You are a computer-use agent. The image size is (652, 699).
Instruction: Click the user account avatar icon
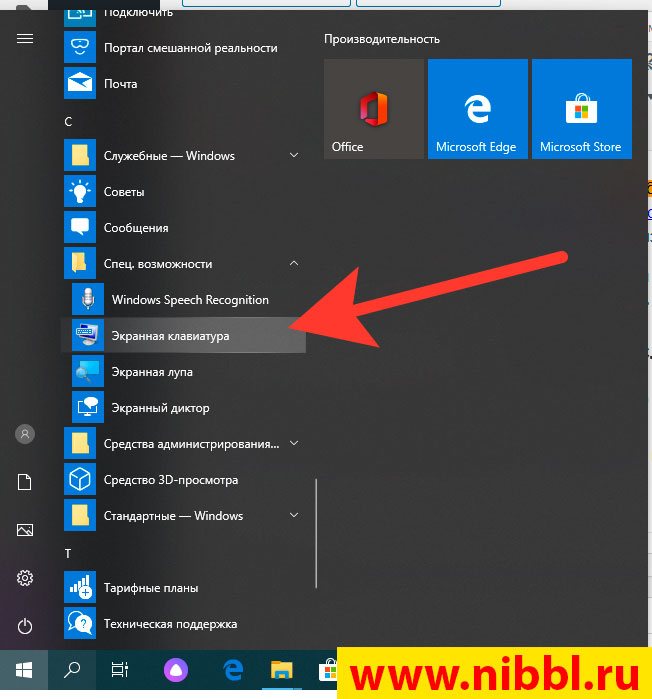coord(25,434)
